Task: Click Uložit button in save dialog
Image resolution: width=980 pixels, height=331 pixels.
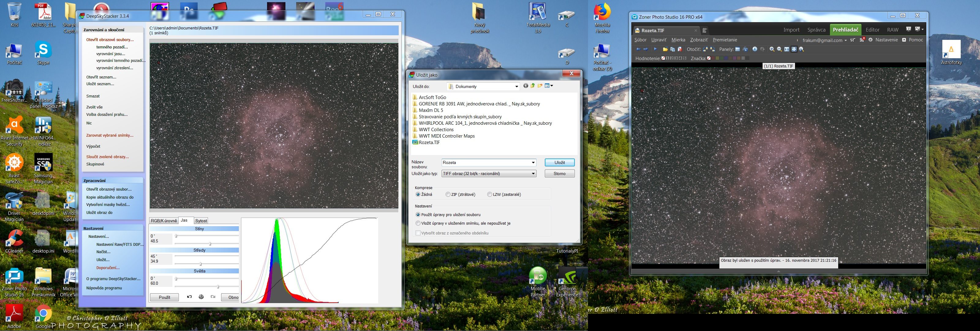Action: coord(560,162)
